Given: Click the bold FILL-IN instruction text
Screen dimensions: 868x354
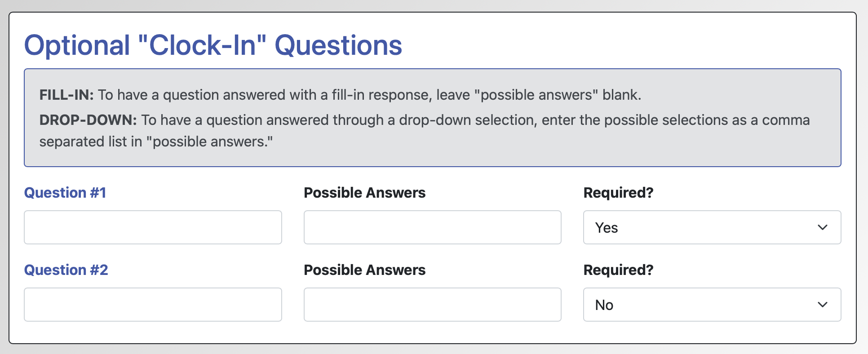Looking at the screenshot, I should tap(66, 95).
